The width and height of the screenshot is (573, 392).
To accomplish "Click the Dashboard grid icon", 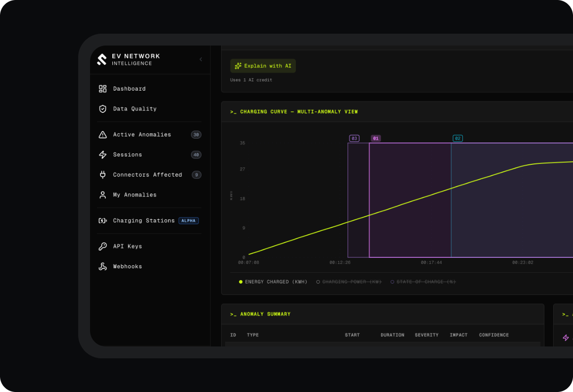I will click(103, 89).
